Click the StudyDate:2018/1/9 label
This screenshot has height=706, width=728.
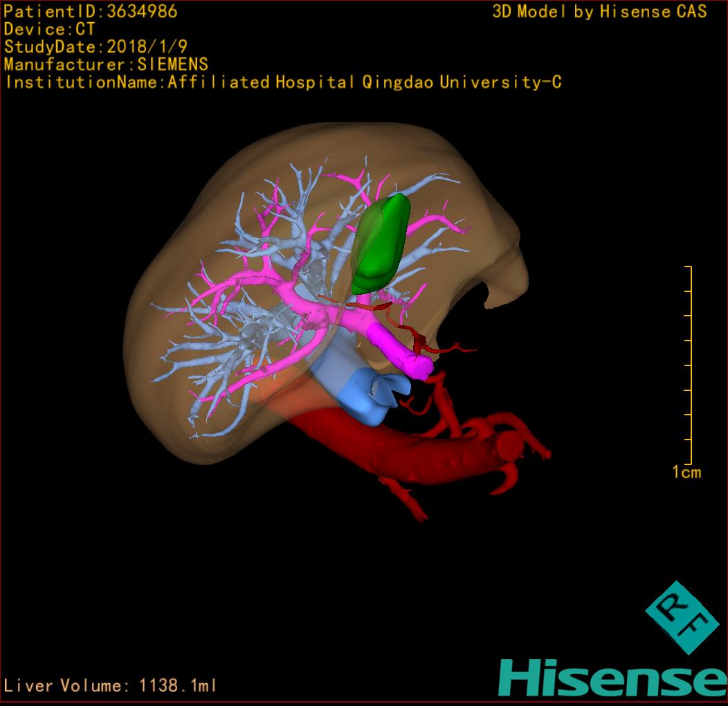coord(95,47)
